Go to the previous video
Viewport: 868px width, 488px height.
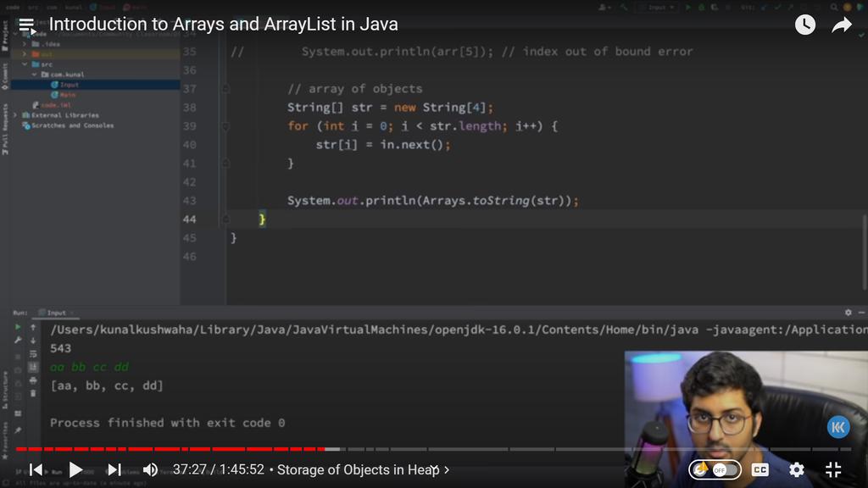(x=36, y=469)
